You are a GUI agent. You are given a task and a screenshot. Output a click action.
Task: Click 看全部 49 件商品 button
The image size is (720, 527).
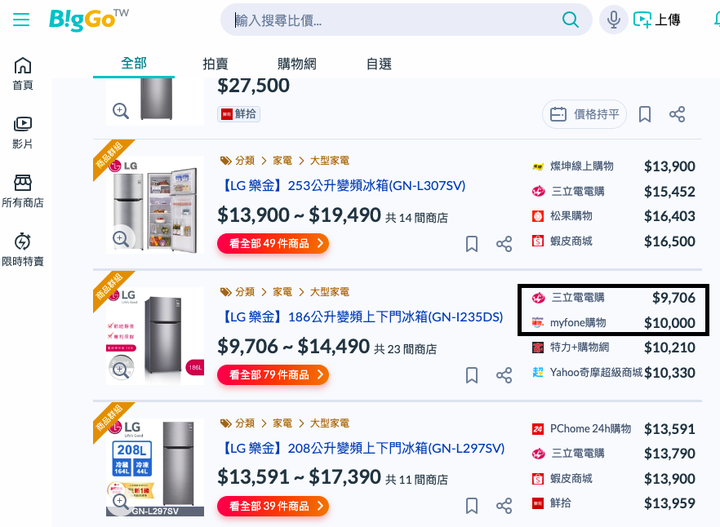click(273, 243)
